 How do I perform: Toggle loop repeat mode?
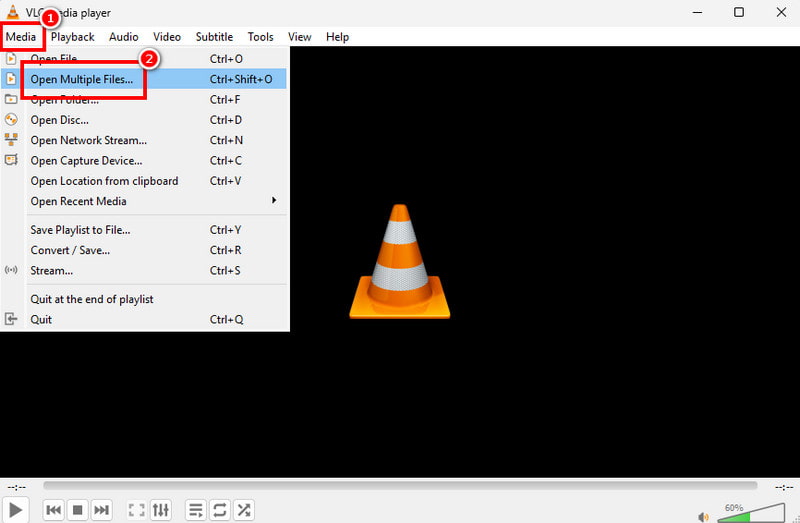click(x=220, y=510)
